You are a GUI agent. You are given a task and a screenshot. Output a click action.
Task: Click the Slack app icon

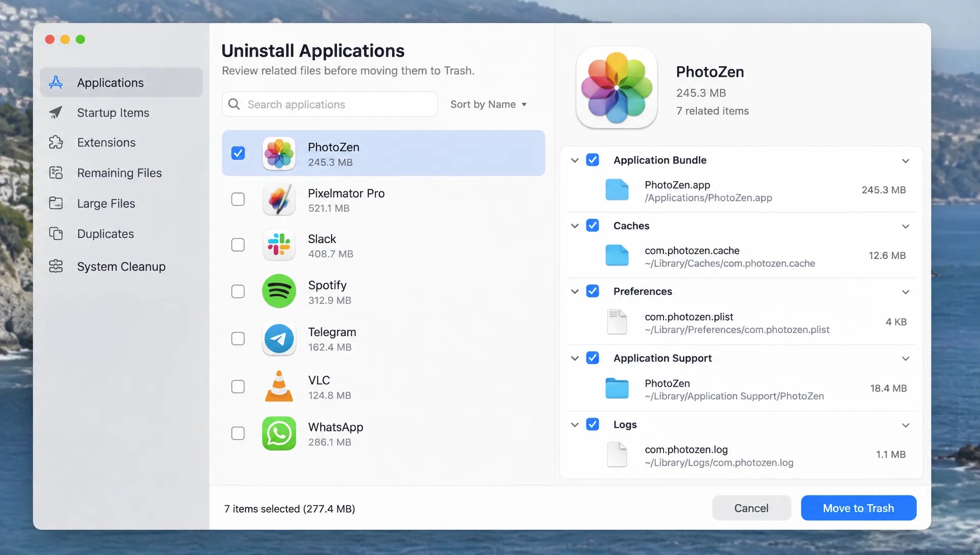click(279, 245)
